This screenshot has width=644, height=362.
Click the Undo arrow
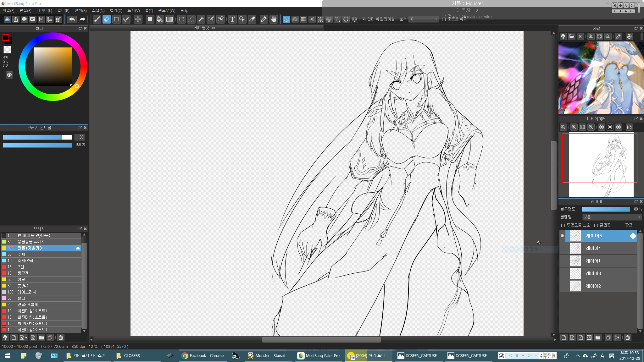point(72,19)
